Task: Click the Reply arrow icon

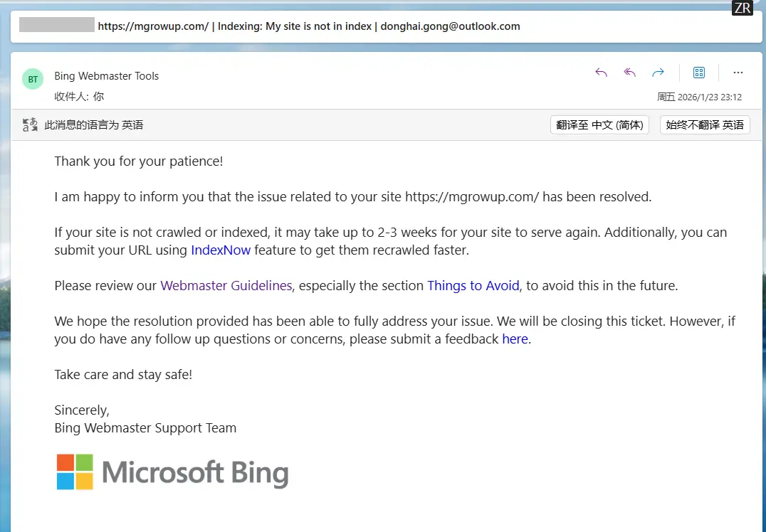Action: pos(602,73)
